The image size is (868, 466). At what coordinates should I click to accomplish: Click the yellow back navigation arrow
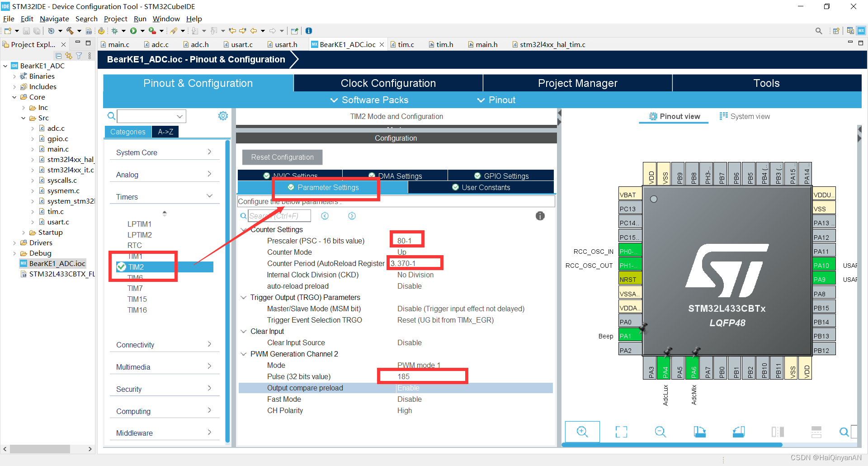[x=254, y=31]
